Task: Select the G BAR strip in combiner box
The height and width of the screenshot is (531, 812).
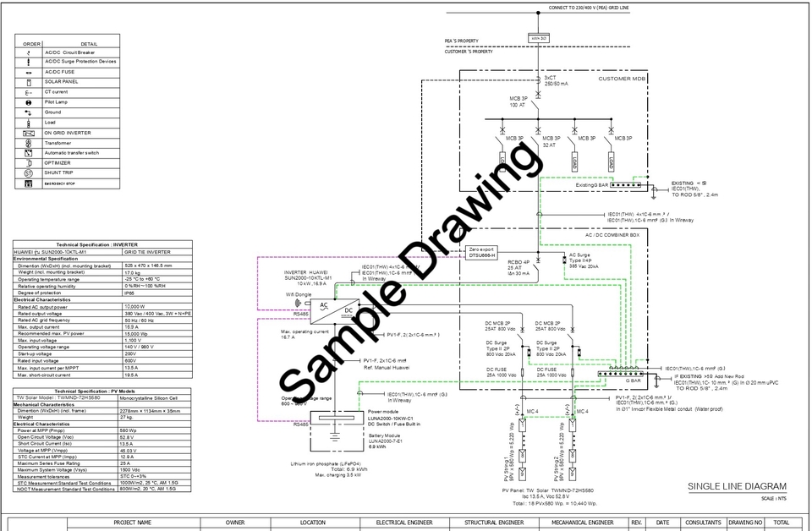Action: click(620, 373)
